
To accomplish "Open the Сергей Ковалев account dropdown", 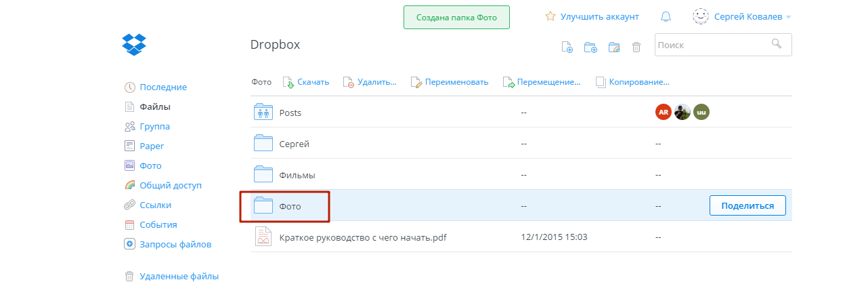I will 741,17.
